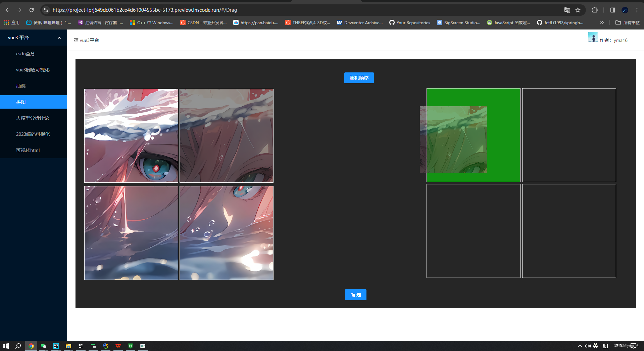Open the CSDN 专业开发者 bookmark

(203, 22)
